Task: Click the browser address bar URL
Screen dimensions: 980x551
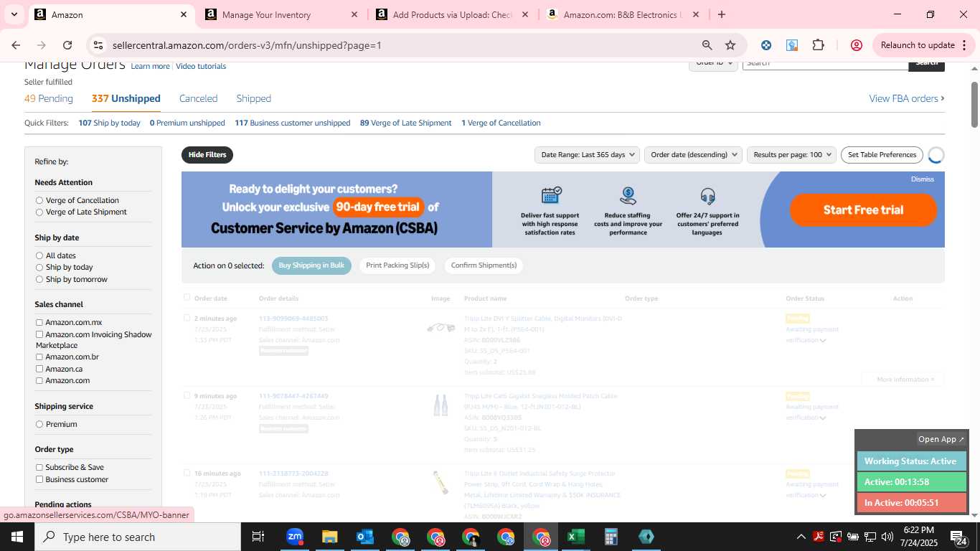Action: coord(247,45)
